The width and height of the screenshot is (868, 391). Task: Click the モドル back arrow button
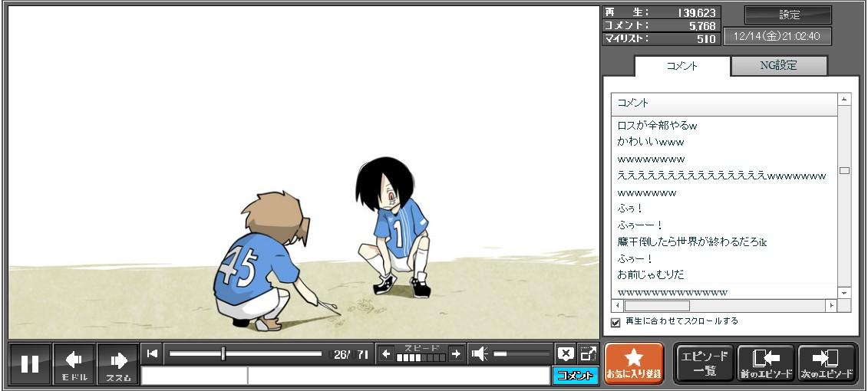(74, 363)
